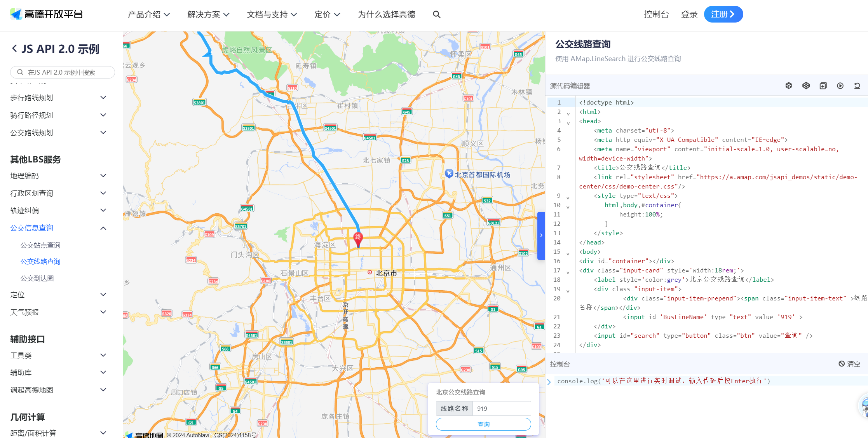Reset the code with the reload icon
868x438 pixels.
[857, 86]
